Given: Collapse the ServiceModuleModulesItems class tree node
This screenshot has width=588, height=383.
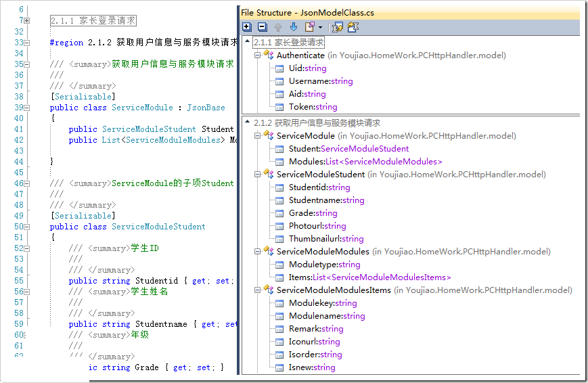Looking at the screenshot, I should point(257,290).
